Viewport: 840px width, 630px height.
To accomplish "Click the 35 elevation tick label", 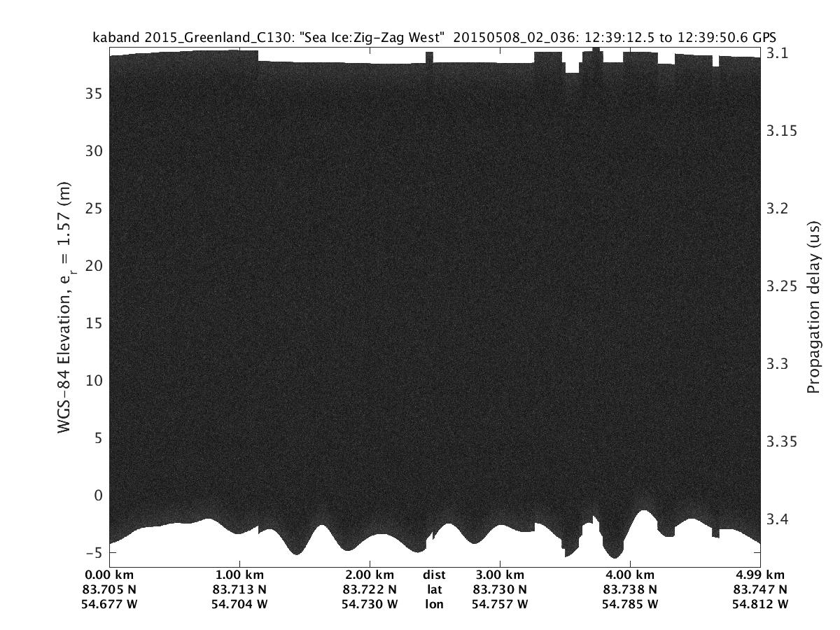I will [94, 93].
